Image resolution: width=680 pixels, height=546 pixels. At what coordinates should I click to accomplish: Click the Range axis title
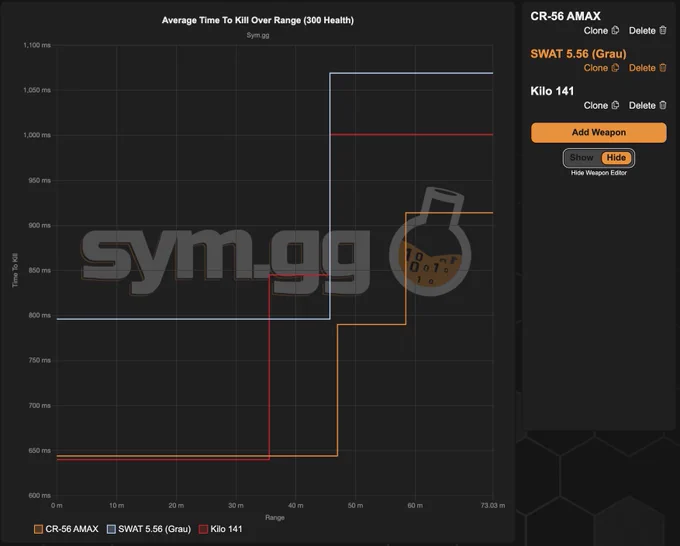(x=275, y=517)
